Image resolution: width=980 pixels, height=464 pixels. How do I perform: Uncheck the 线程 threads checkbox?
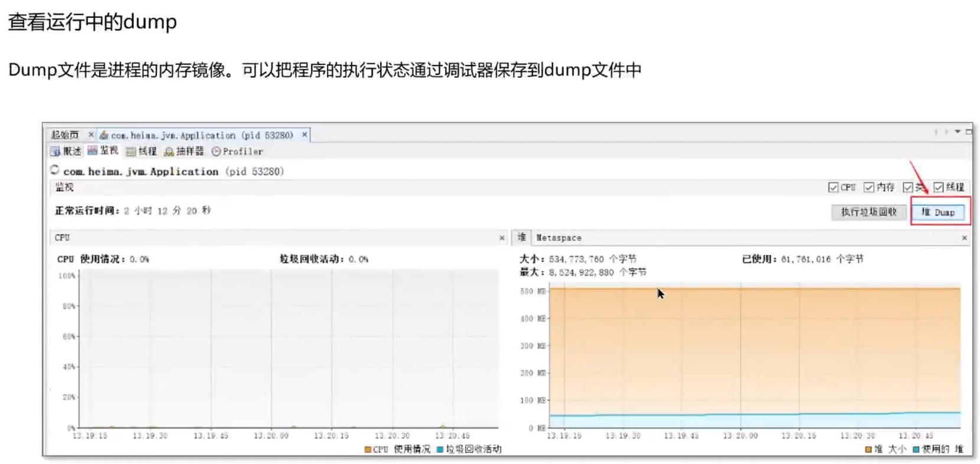[x=938, y=187]
